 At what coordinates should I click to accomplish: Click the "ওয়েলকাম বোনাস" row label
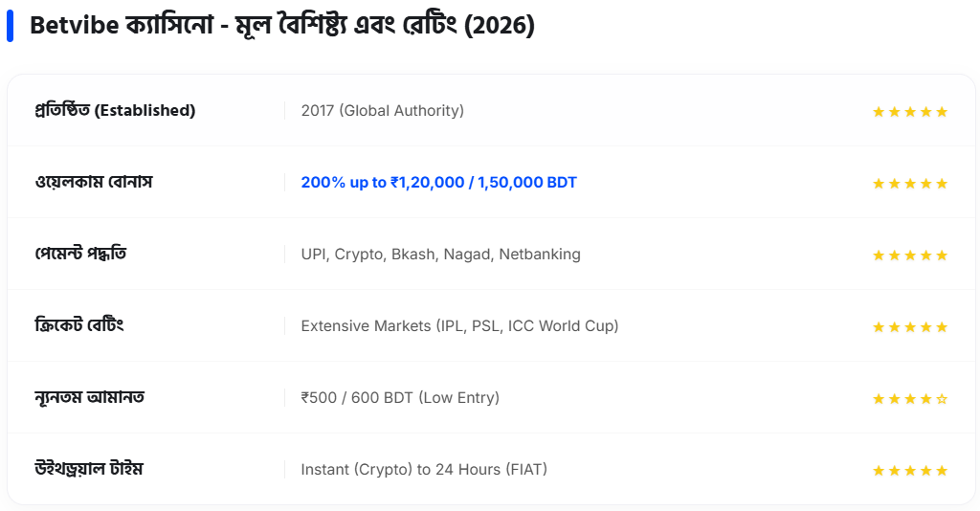click(x=93, y=182)
